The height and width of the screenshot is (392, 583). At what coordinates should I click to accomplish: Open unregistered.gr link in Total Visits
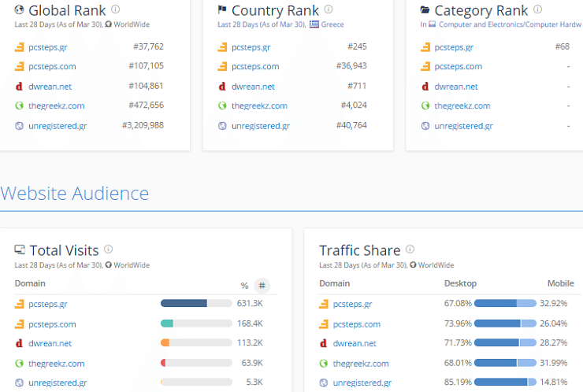tap(58, 383)
